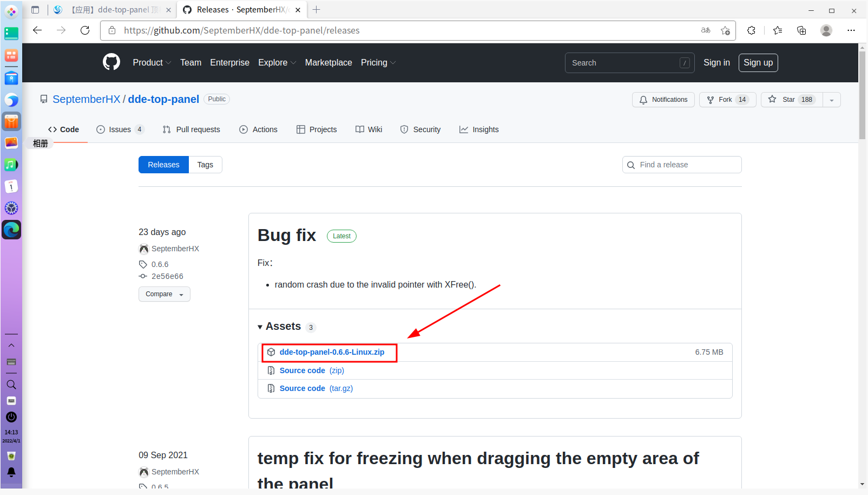Open the browser extensions puzzle icon
Screen dimensions: 868x495
tap(751, 30)
